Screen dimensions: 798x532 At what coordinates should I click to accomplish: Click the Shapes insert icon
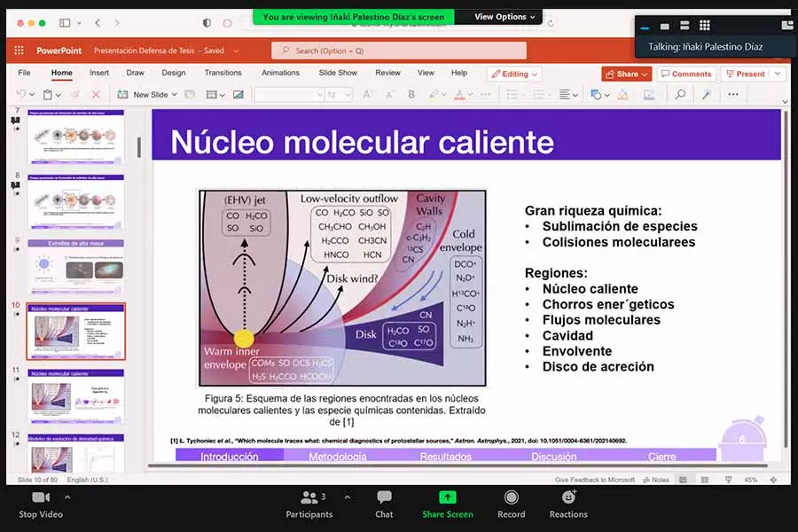click(x=596, y=94)
